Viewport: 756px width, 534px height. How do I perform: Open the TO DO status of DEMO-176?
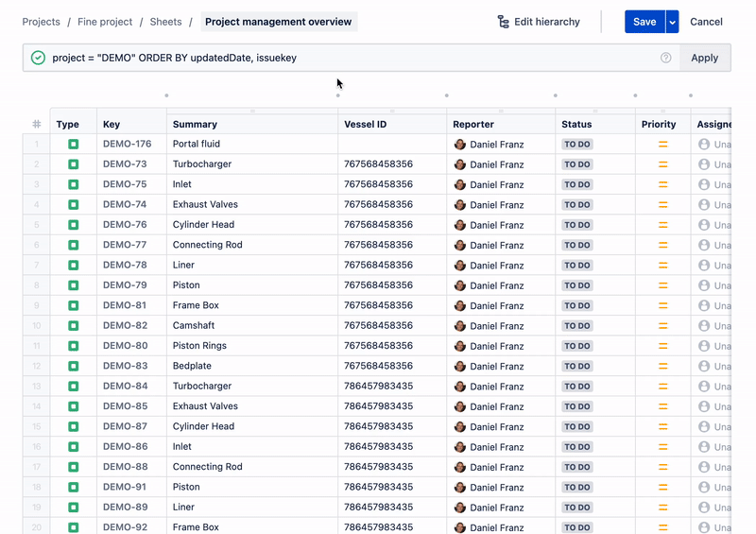577,145
